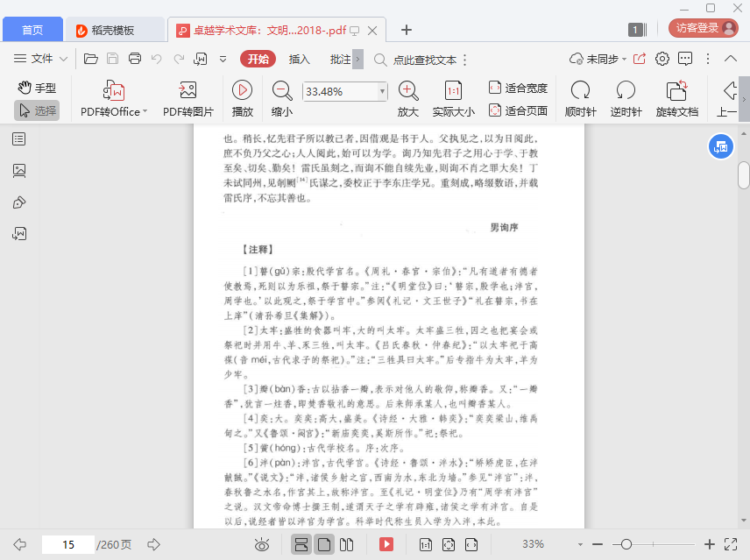Expand quick access toolbar dropdown arrow
This screenshot has height=560, width=750.
tap(223, 60)
